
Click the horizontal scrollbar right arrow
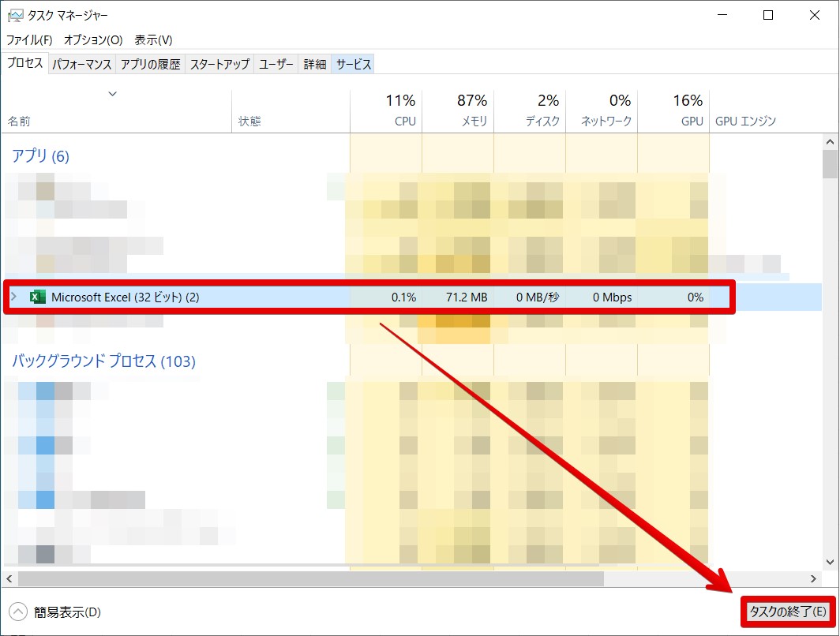point(813,578)
